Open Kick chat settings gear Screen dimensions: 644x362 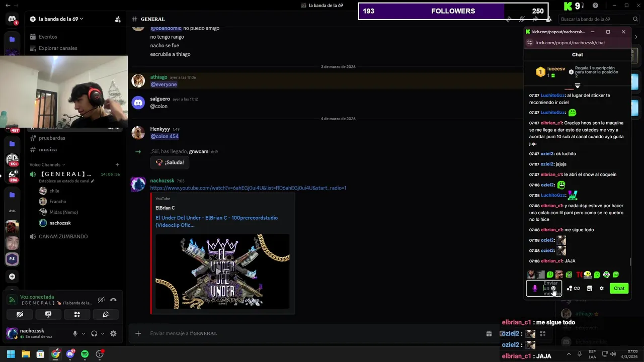[602, 289]
